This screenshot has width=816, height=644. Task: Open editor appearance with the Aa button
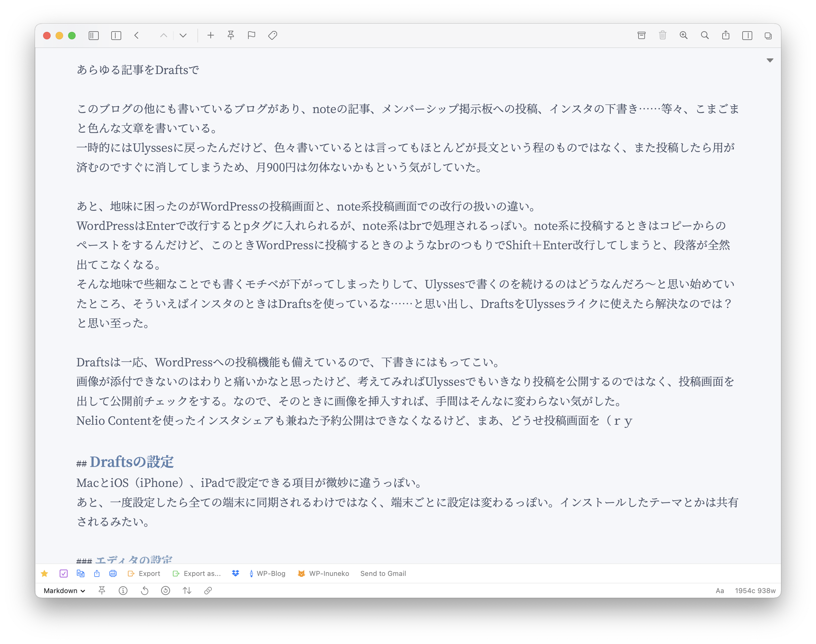point(720,591)
